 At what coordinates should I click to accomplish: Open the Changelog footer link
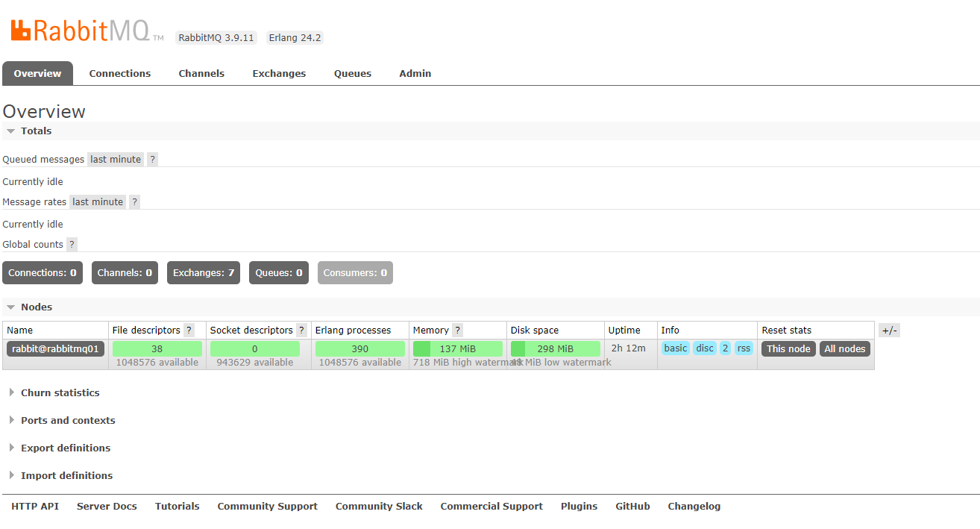694,506
